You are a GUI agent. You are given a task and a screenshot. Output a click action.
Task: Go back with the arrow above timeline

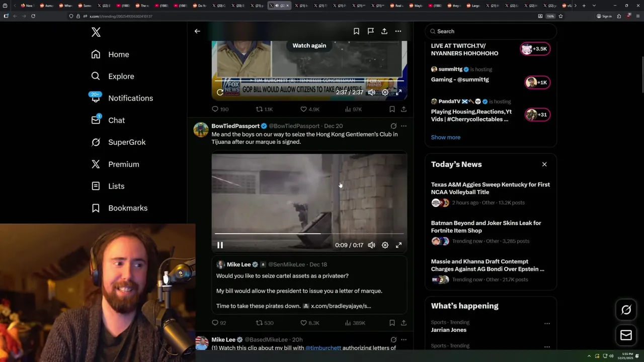coord(197,31)
